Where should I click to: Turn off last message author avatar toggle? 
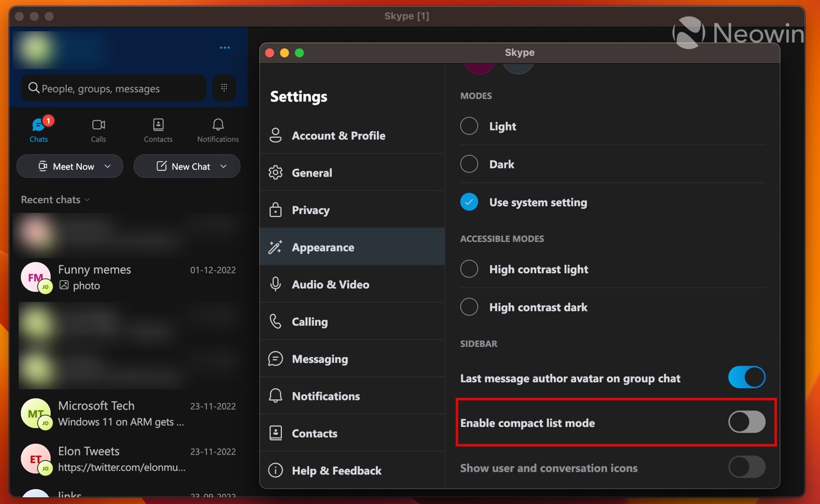pos(746,378)
